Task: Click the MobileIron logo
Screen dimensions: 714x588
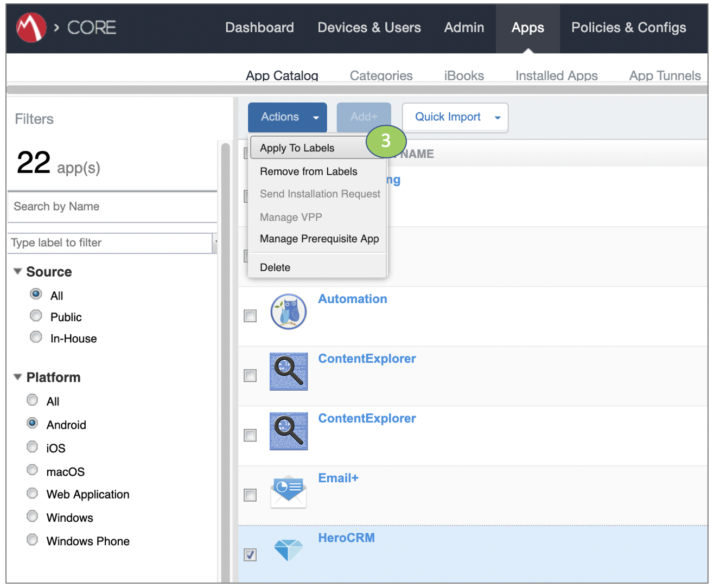Action: point(31,28)
